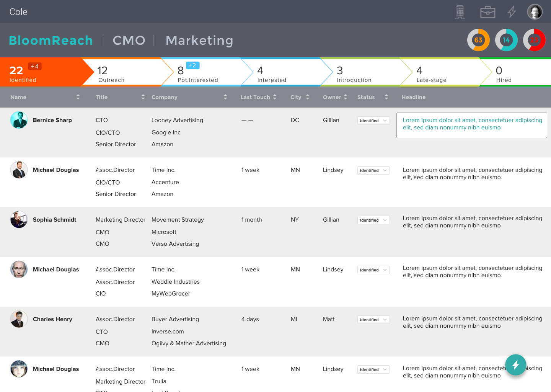Click the teal floating lightning action button
Image resolution: width=551 pixels, height=392 pixels.
(515, 365)
